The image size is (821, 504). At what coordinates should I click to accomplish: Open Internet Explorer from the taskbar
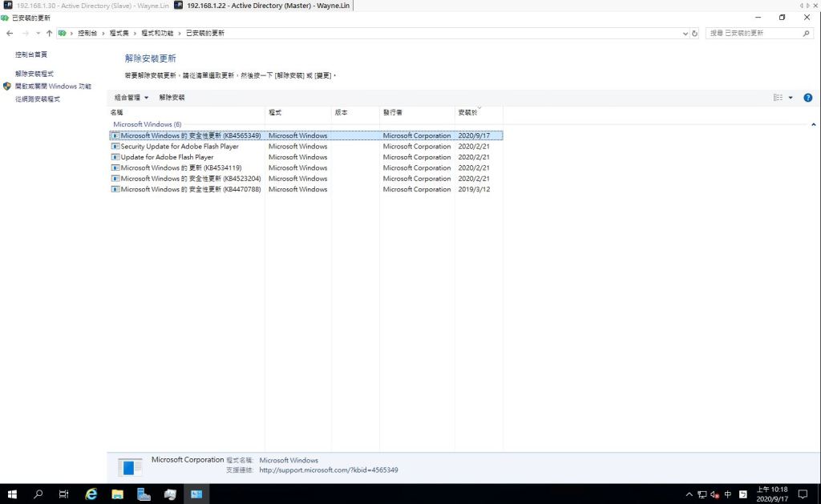click(x=91, y=494)
